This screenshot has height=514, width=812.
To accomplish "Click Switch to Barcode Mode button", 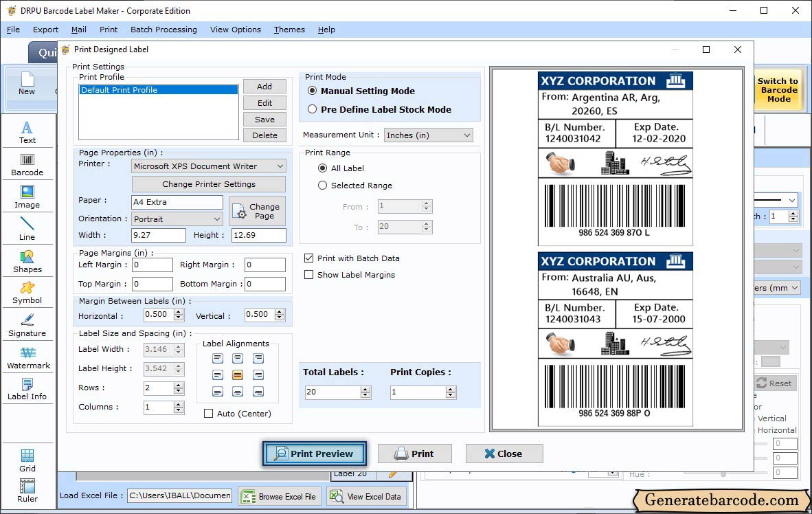I will click(777, 89).
